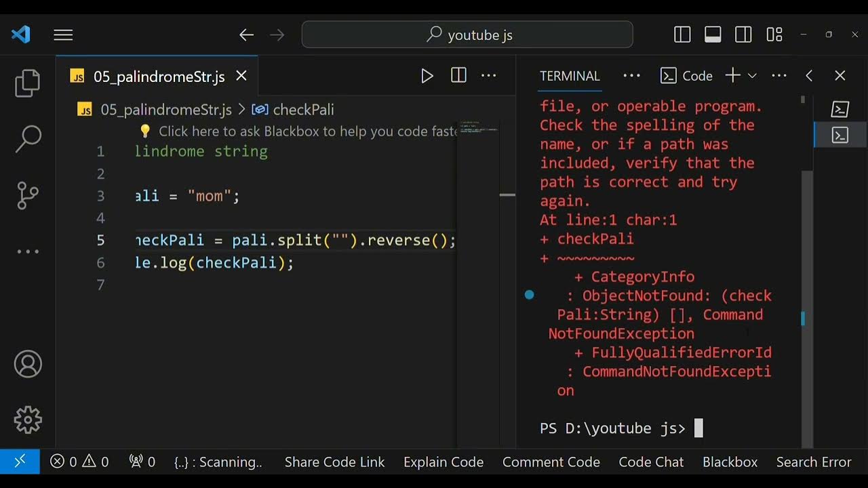Click Blackbox status bar item
The height and width of the screenshot is (488, 868).
tap(730, 462)
